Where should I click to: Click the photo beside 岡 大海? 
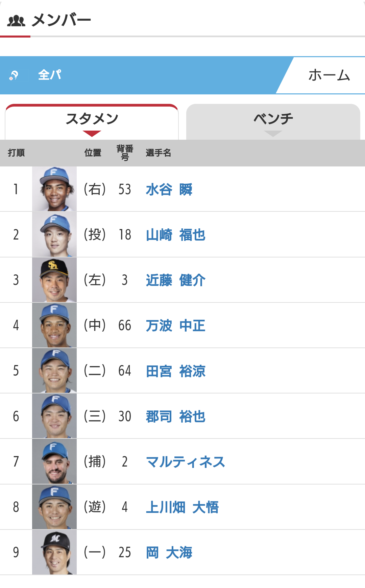click(x=54, y=552)
